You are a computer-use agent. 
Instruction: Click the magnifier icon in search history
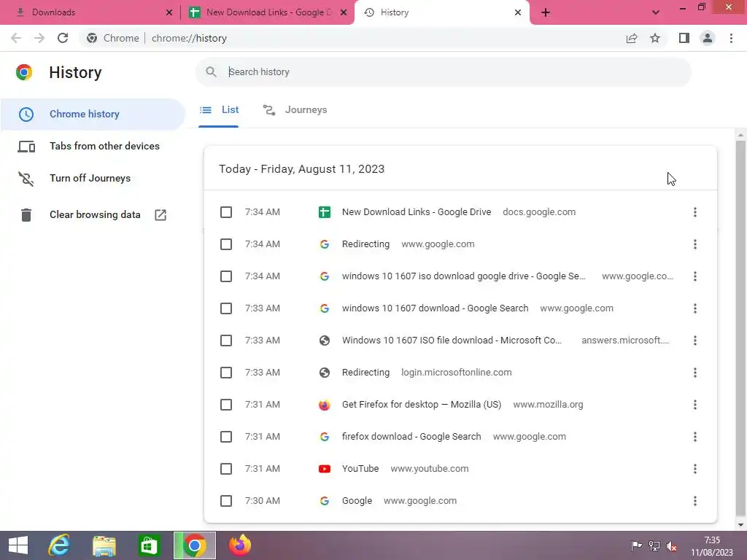pyautogui.click(x=211, y=72)
